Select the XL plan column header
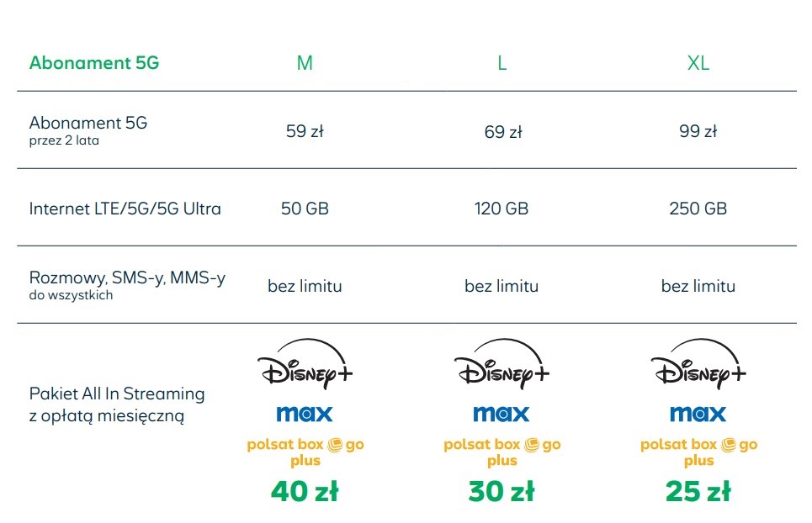812x523 pixels. pos(698,63)
